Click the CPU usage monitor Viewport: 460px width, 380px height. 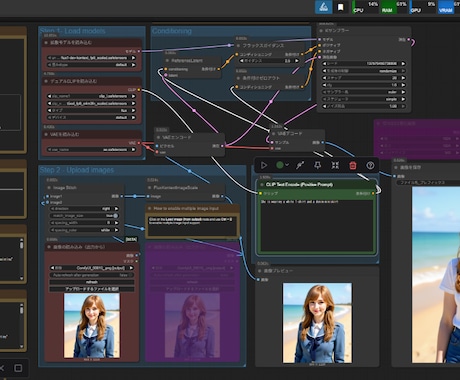pos(366,7)
